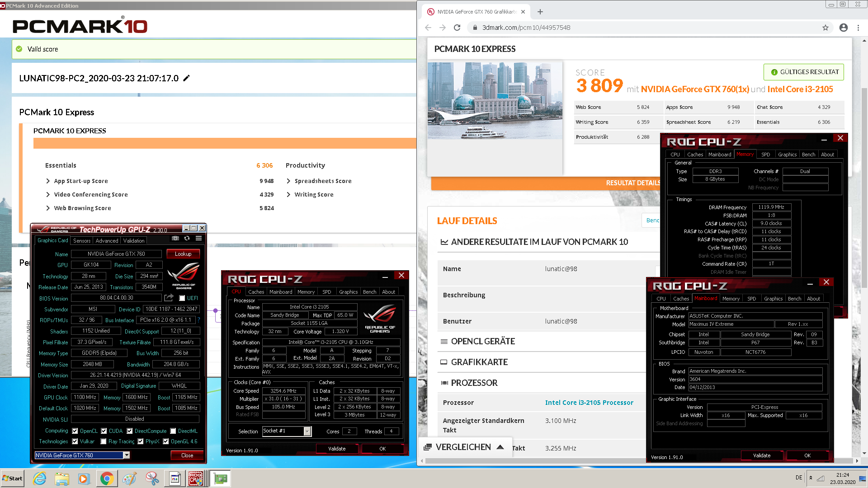Click the Close button in GPU-Z
This screenshot has height=488, width=868.
point(187,455)
